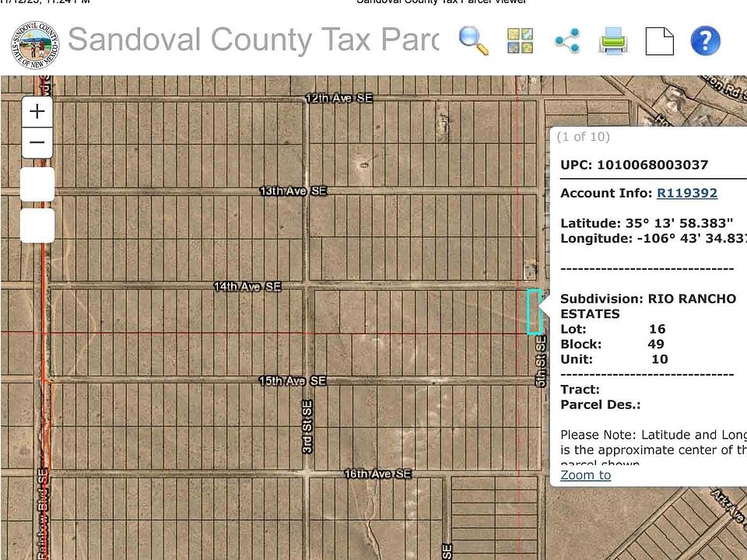Screen dimensions: 747x560
Task: Click the (1 of 10) result counter
Action: (583, 137)
